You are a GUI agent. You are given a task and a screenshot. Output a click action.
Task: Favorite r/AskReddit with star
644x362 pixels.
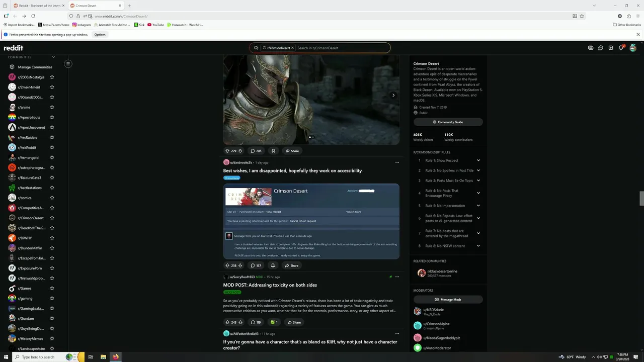coord(52,147)
